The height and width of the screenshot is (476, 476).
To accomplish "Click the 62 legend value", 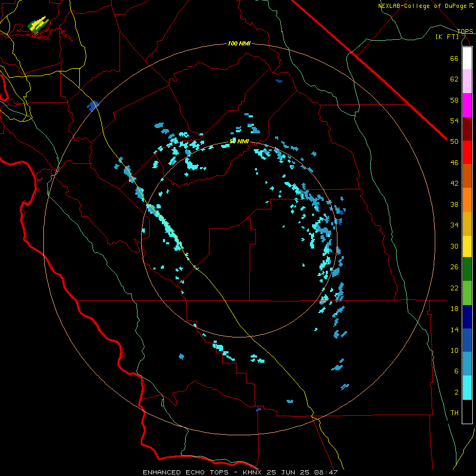I will [454, 79].
